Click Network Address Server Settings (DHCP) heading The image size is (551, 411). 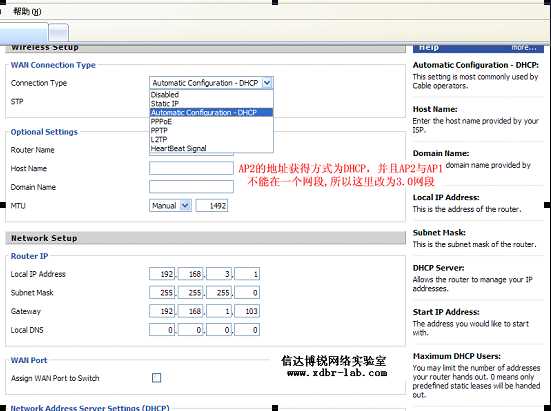[x=90, y=407]
